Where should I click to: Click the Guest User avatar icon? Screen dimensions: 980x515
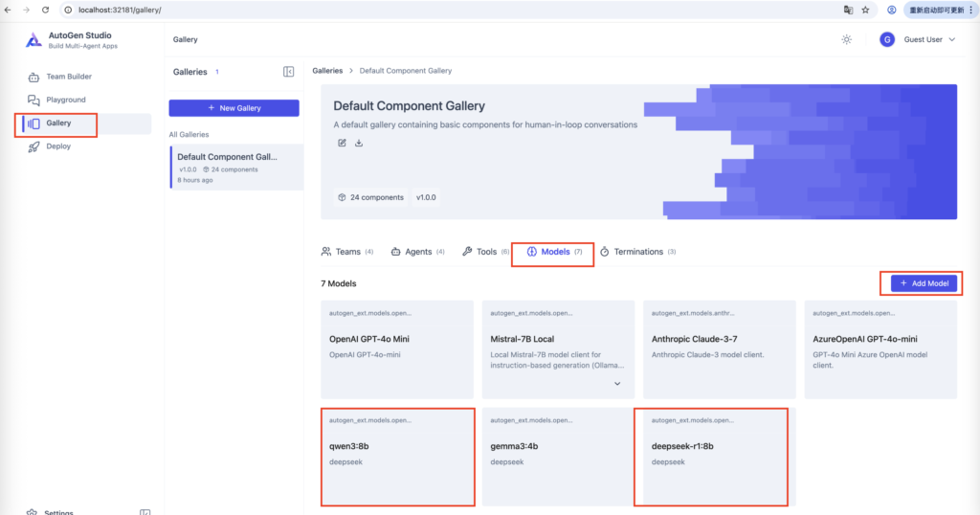(x=887, y=39)
